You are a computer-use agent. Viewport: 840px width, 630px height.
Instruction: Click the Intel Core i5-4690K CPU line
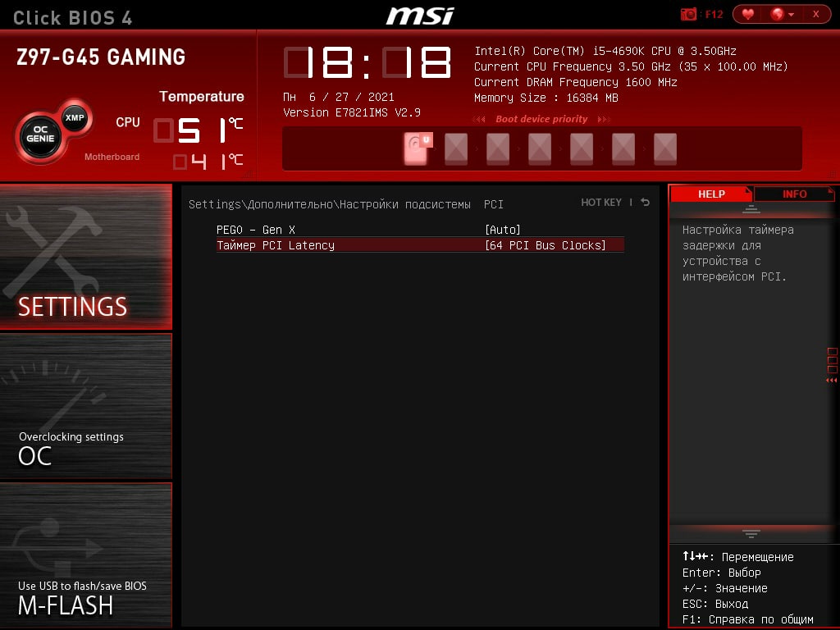tap(605, 51)
